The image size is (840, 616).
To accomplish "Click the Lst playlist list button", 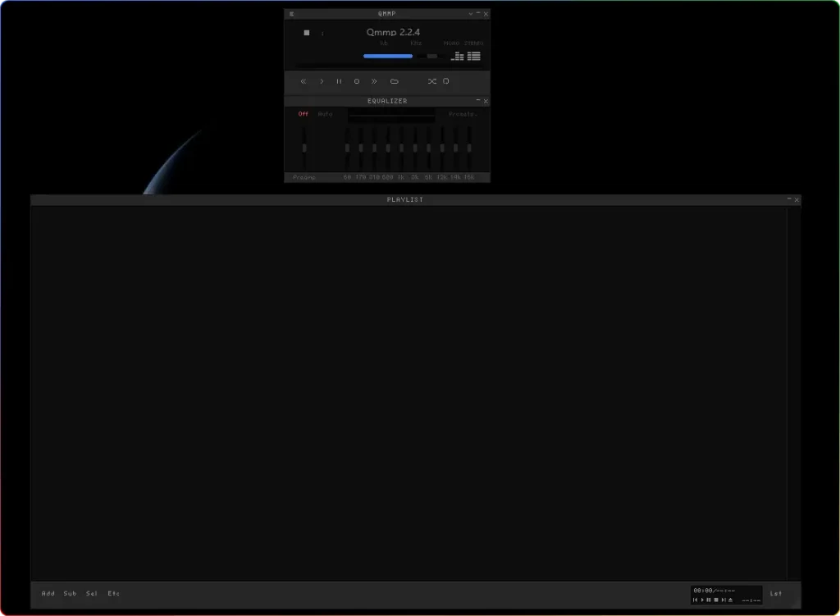I will tap(775, 593).
